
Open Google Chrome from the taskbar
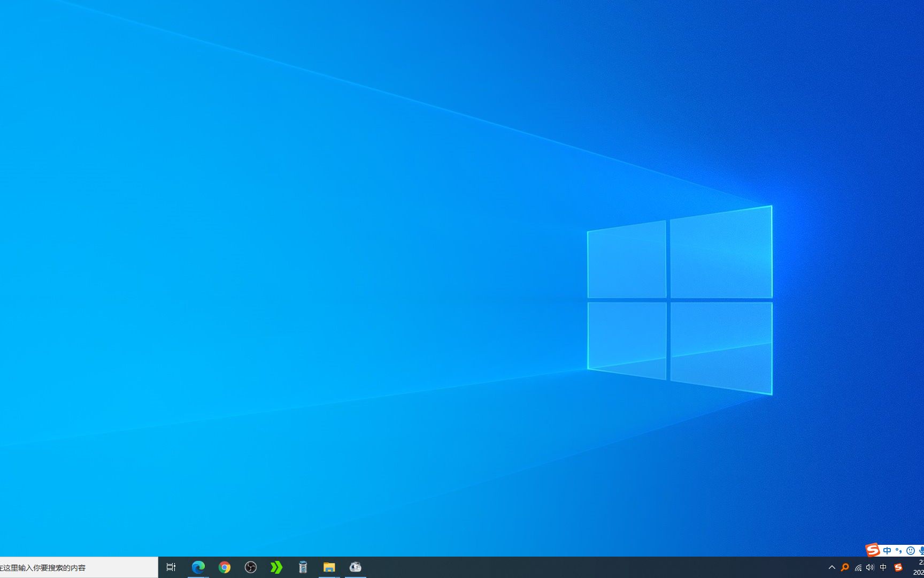(x=225, y=567)
